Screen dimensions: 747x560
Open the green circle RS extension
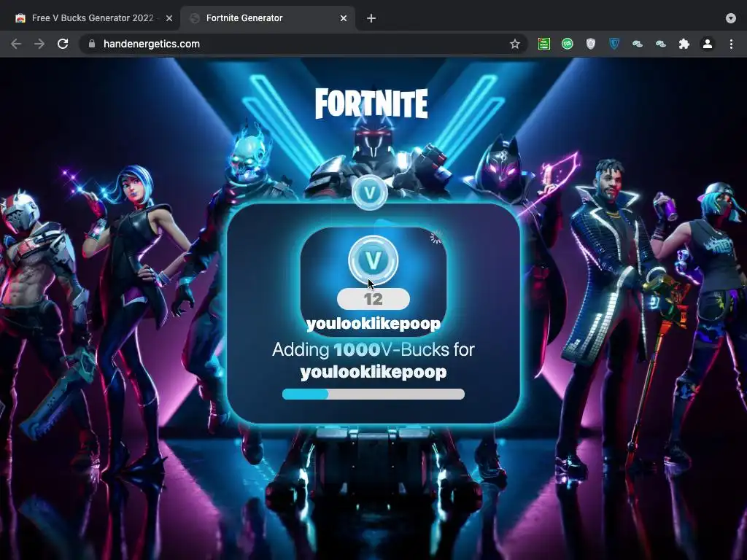tap(568, 44)
